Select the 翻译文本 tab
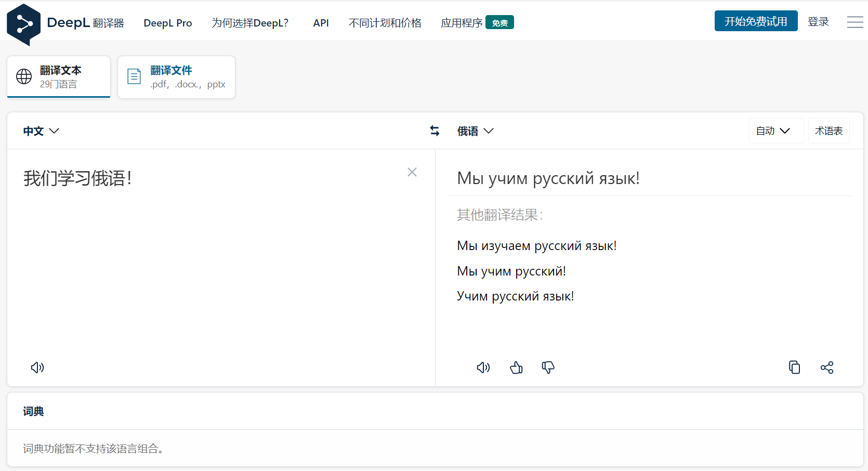 59,77
